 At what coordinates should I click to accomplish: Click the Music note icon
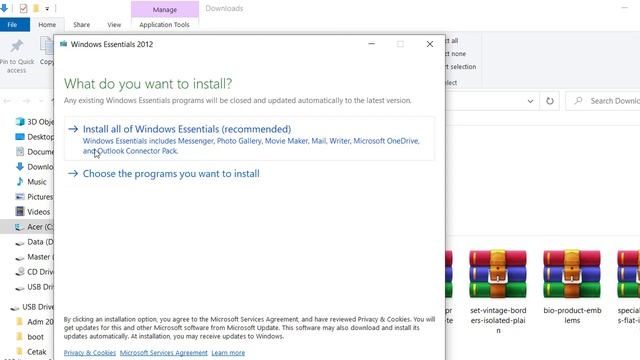click(x=20, y=182)
